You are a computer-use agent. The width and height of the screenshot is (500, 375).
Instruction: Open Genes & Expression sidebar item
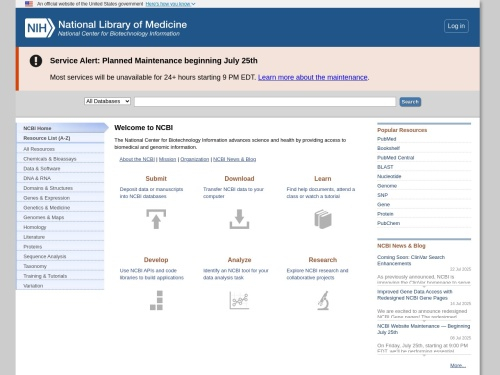tap(60, 198)
